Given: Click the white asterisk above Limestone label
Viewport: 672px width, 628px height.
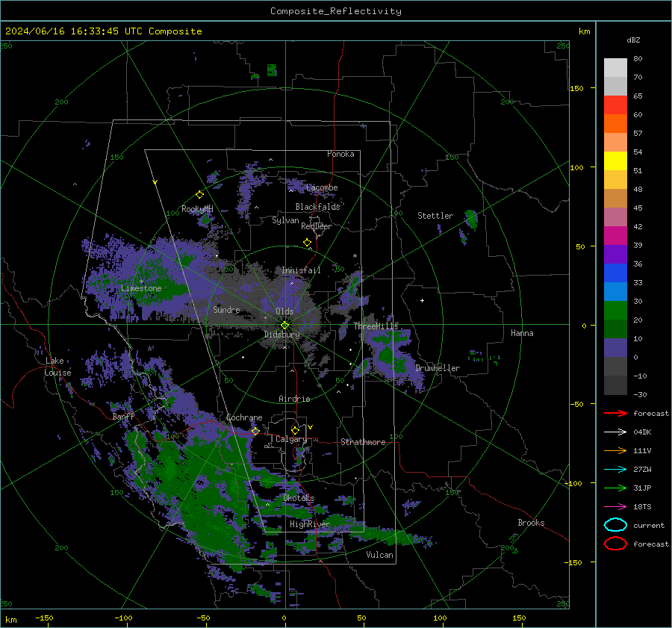Looking at the screenshot, I should click(x=141, y=282).
